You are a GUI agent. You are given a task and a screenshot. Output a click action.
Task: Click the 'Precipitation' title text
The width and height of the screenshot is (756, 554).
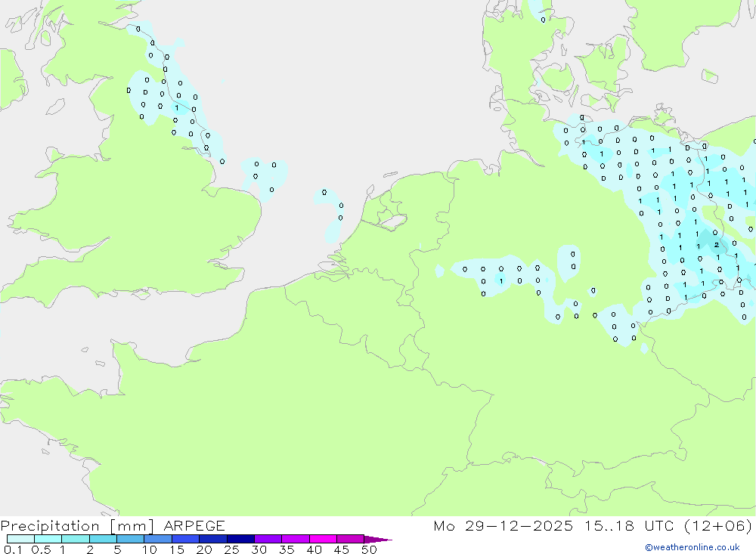[x=50, y=526]
